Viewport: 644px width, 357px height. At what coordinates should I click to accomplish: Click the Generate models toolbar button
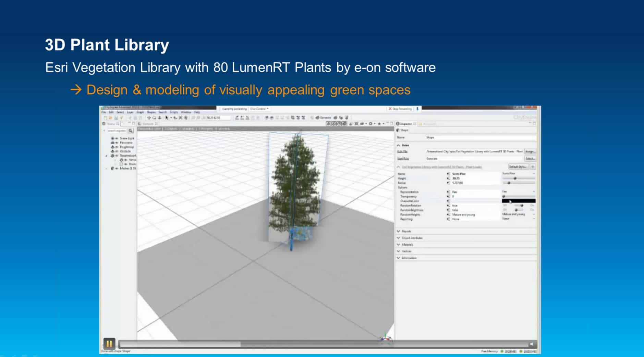(323, 118)
